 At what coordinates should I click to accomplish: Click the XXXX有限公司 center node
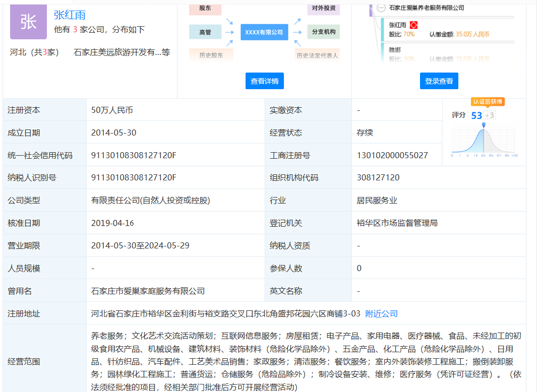tap(264, 32)
